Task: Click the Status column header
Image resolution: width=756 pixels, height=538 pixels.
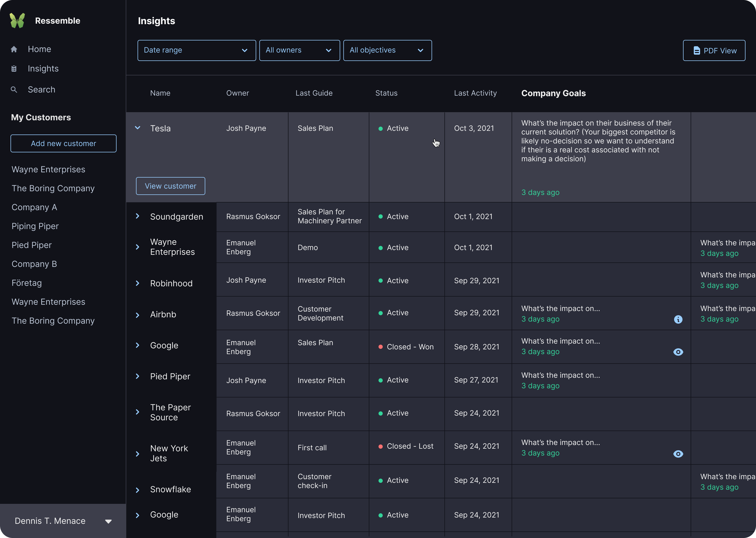Action: point(386,93)
